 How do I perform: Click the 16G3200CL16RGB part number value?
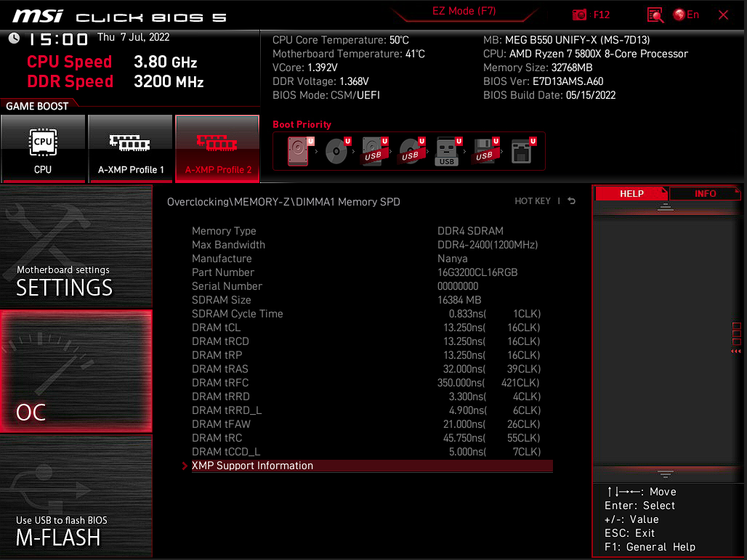(477, 272)
